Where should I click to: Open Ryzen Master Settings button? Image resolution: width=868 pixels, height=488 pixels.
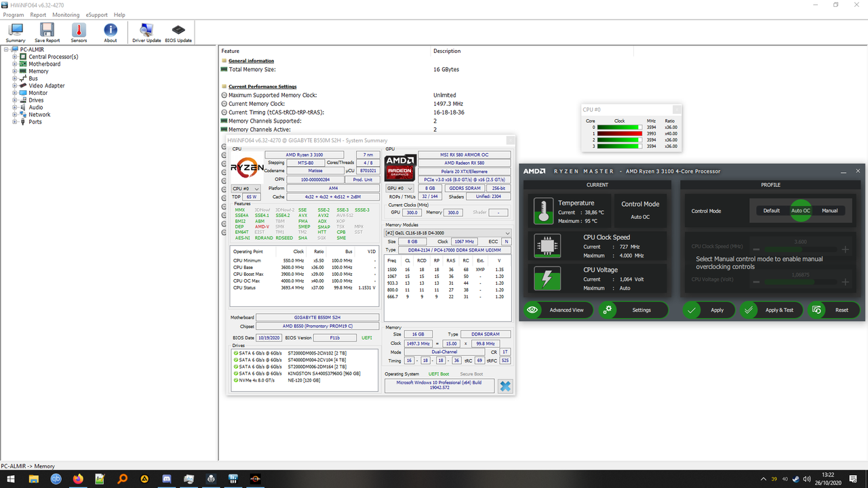633,310
